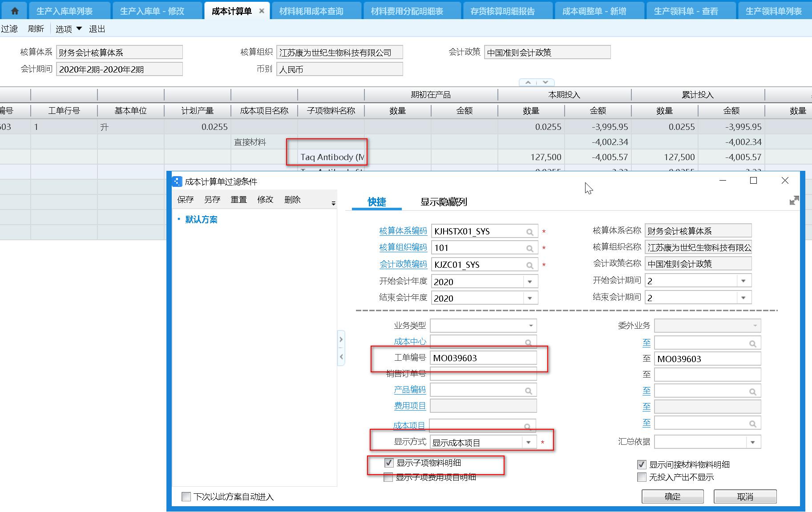This screenshot has width=812, height=512.
Task: Click 过滤 in main toolbar
Action: pos(9,29)
